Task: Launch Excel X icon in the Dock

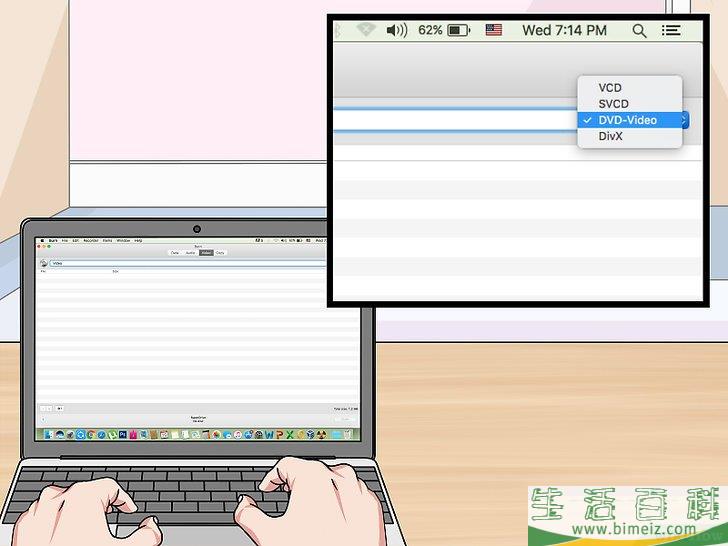Action: (x=290, y=435)
